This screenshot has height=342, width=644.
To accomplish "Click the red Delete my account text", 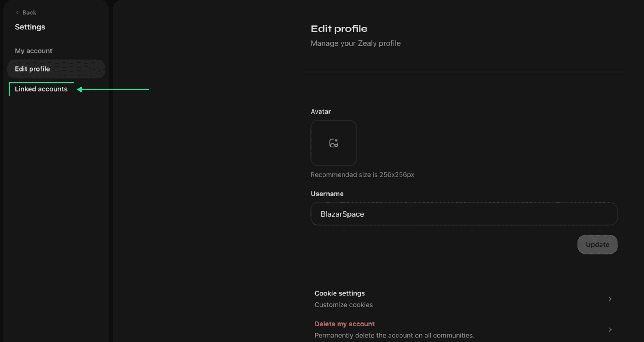I will click(344, 324).
